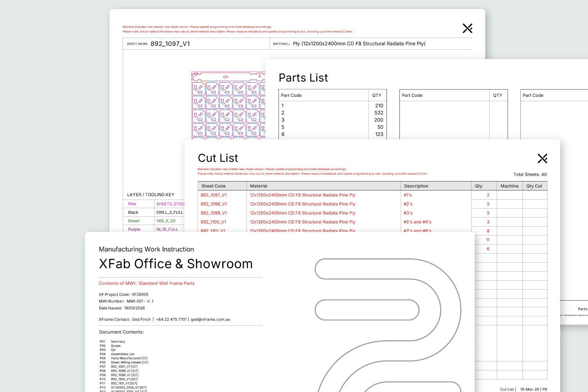Click "Manufacturing Work Instruction" subtitle
Image resolution: width=588 pixels, height=392 pixels.
click(x=147, y=249)
